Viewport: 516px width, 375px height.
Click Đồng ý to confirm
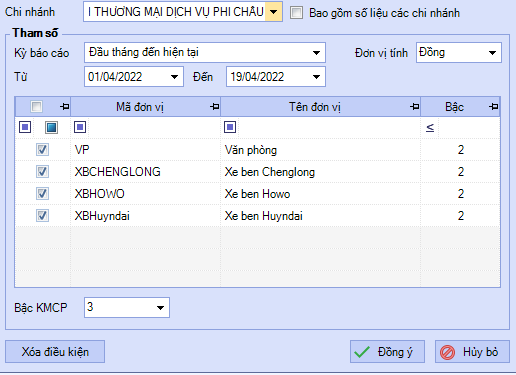click(387, 351)
